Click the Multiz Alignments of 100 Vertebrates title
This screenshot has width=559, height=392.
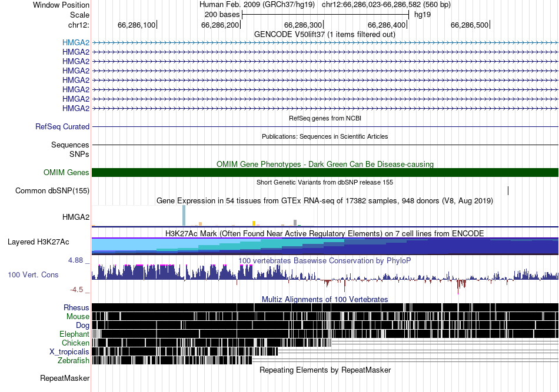pos(325,299)
